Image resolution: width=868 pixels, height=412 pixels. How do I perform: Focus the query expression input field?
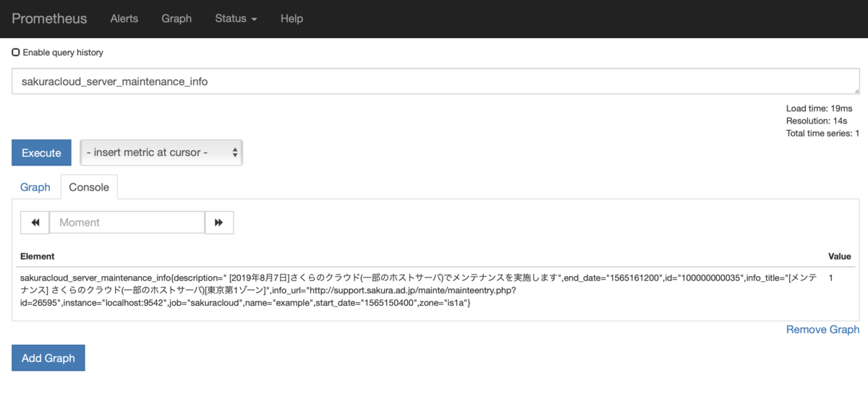tap(435, 82)
